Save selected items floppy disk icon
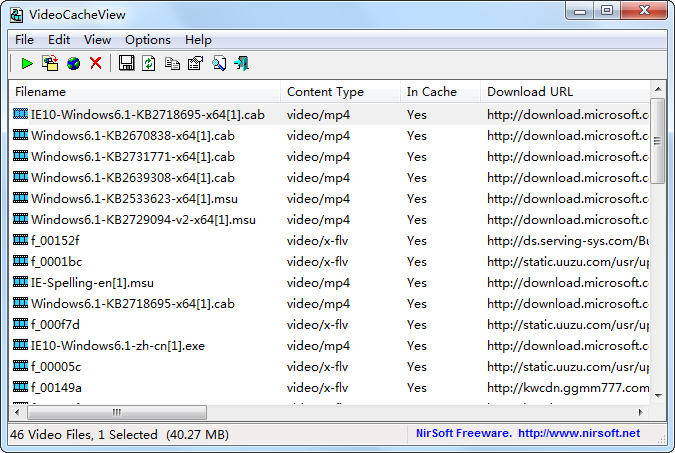This screenshot has height=453, width=675. tap(126, 63)
